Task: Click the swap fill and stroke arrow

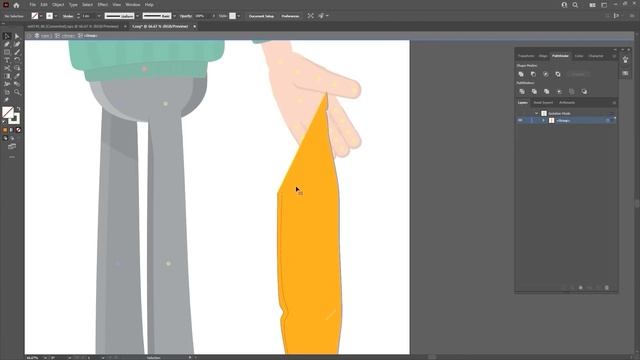Action: (18, 109)
